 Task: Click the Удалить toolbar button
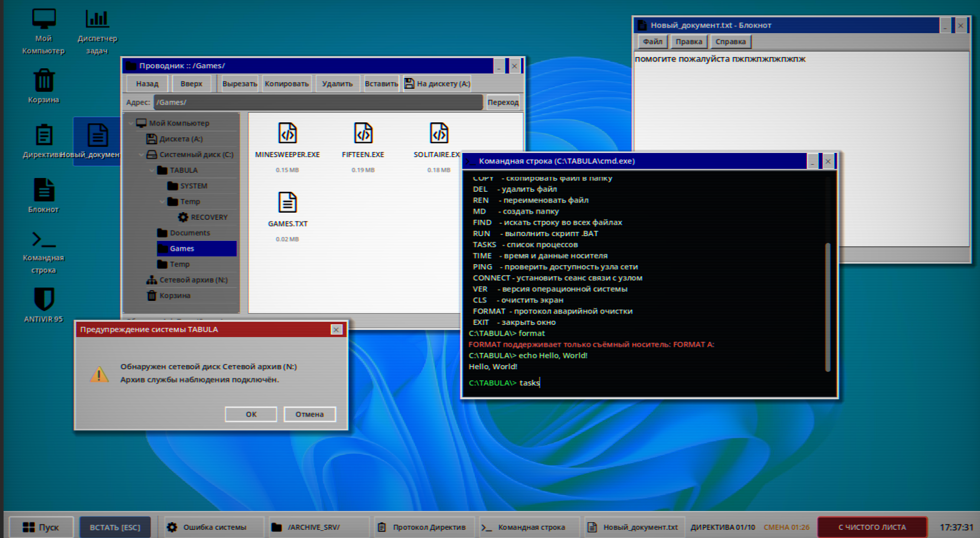[337, 84]
